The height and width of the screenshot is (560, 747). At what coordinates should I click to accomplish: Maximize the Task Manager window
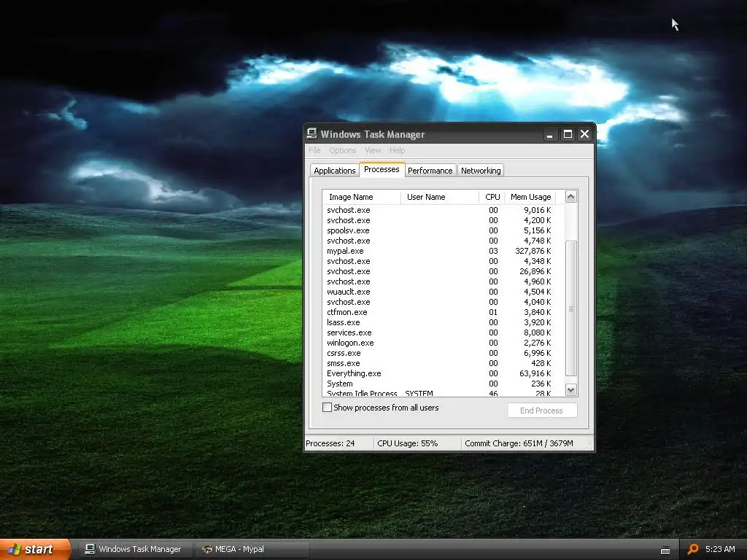568,135
